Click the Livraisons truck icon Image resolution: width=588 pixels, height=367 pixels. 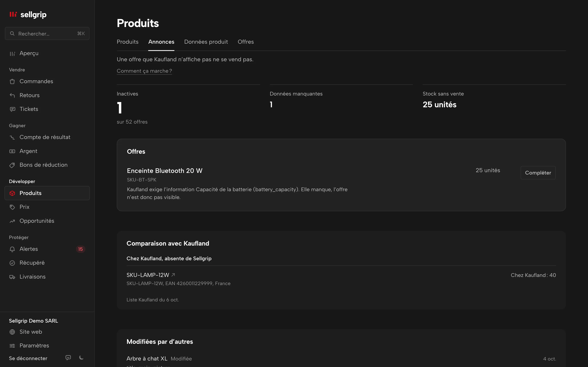(x=12, y=277)
